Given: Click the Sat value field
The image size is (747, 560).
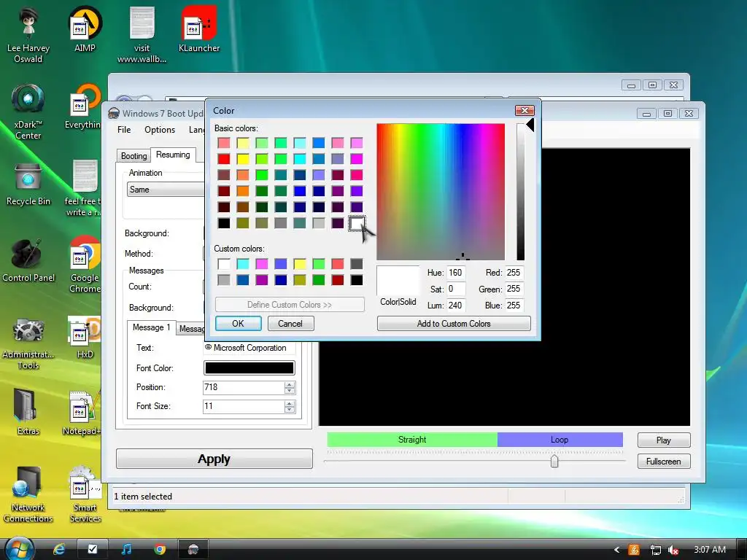Looking at the screenshot, I should click(x=456, y=289).
